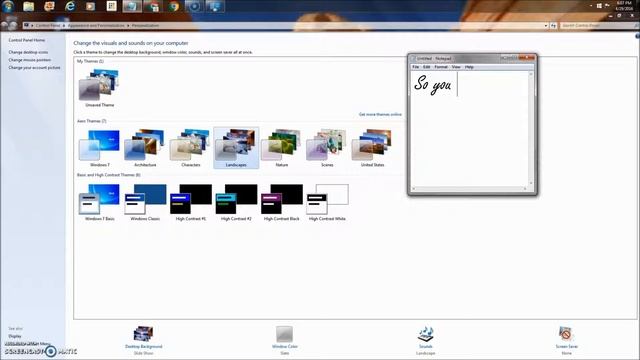The image size is (640, 360).
Task: Select the Landscapes theme
Action: 236,148
